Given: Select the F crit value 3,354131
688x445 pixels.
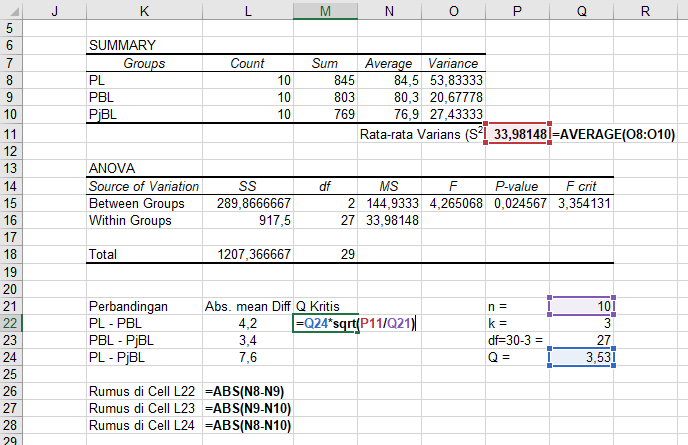Looking at the screenshot, I should click(579, 203).
